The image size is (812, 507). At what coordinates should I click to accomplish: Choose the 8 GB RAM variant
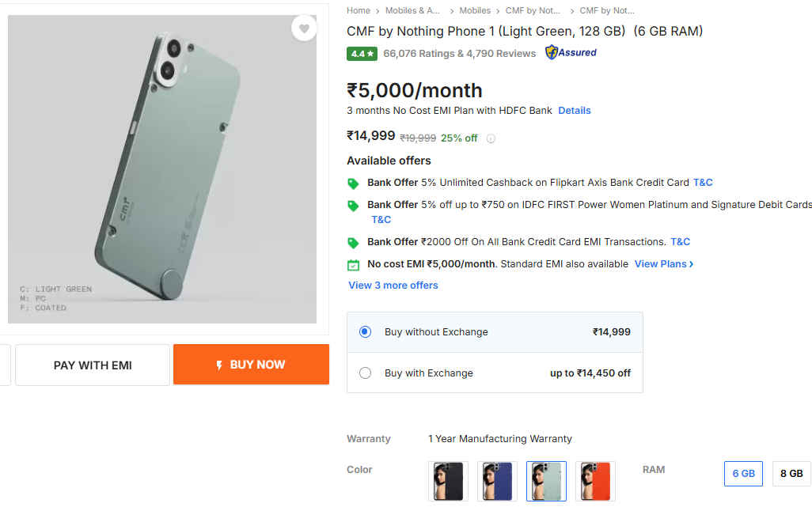coord(791,474)
